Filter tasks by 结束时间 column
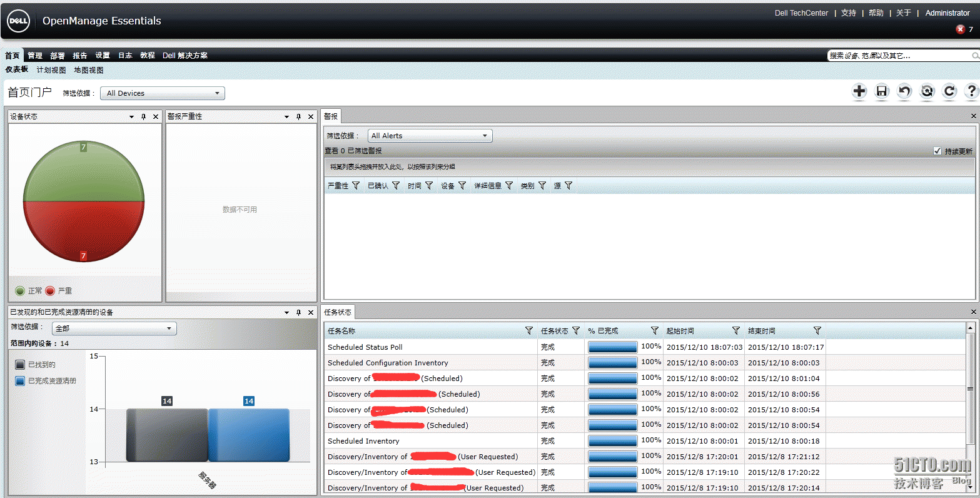Viewport: 980px width, 498px height. 817,330
